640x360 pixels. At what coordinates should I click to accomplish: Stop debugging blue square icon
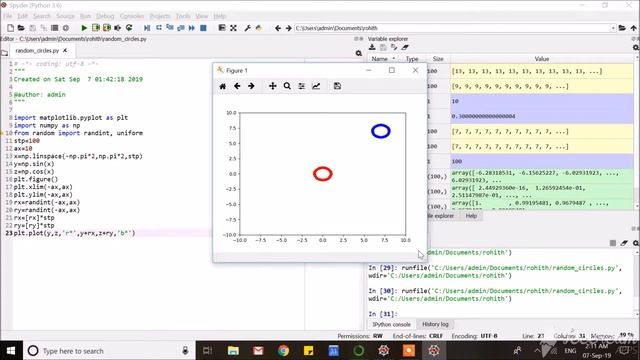(203, 28)
